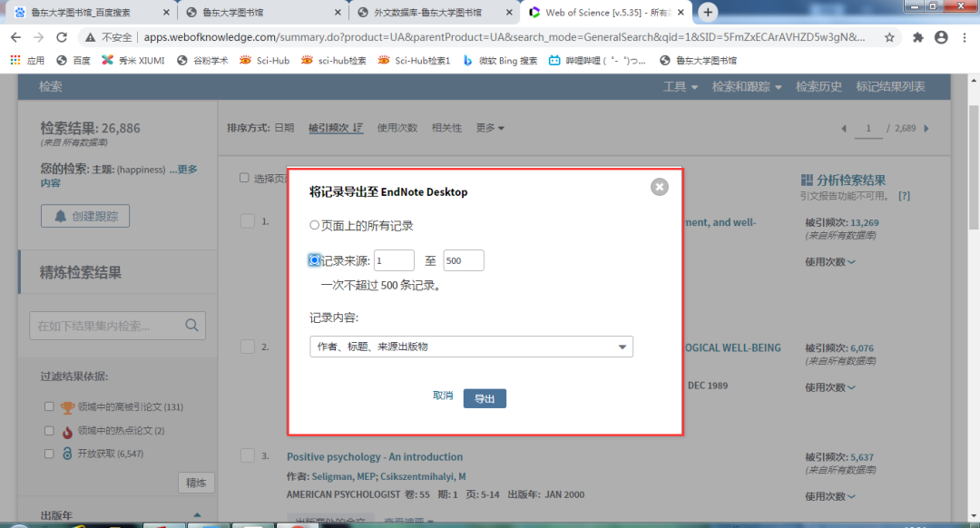Open the 谷粉学术 bookmark
The height and width of the screenshot is (528, 980).
(x=202, y=61)
